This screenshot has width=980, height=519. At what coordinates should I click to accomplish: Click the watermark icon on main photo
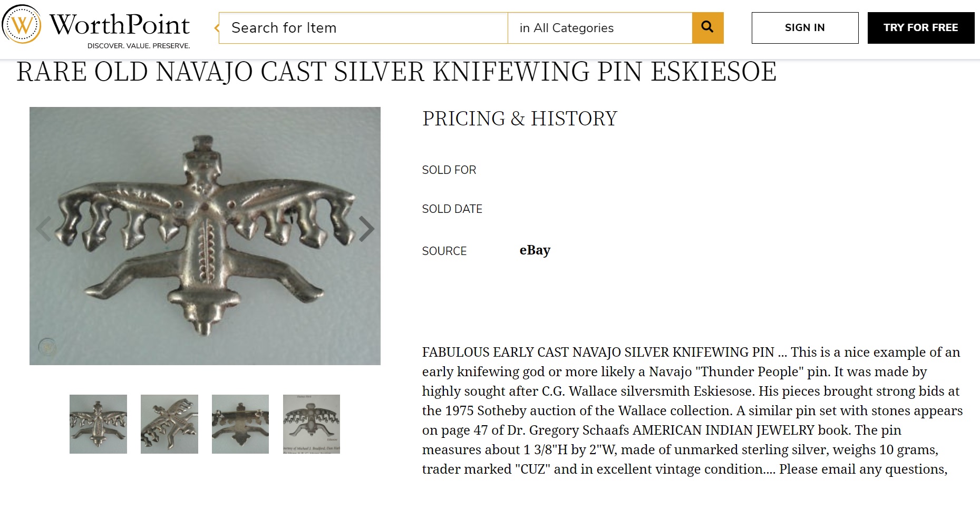click(47, 346)
